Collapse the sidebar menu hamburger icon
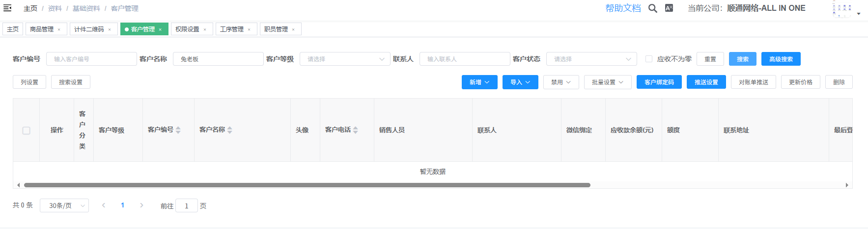 (x=7, y=8)
